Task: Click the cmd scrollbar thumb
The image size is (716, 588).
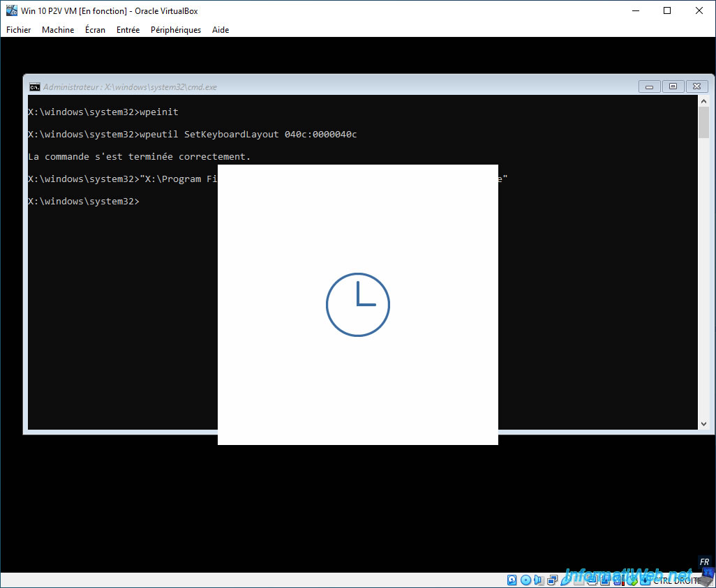Action: tap(703, 122)
